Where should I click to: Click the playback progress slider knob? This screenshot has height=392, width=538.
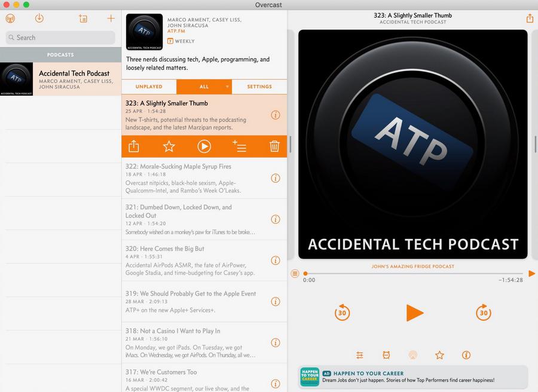pos(305,273)
